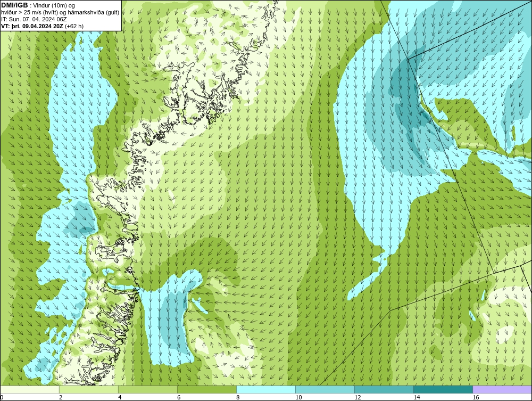Click the 2–4 m/s light green swatch
The image size is (532, 401).
click(88, 389)
